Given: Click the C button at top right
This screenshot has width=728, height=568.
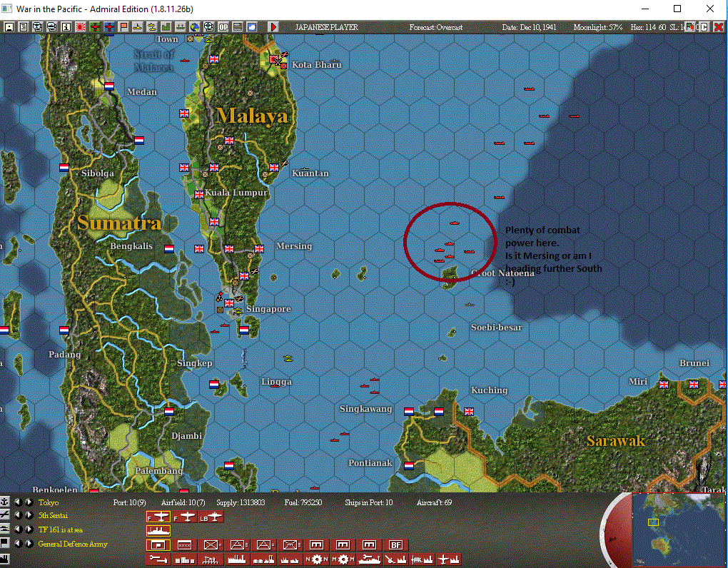Looking at the screenshot, I should [x=704, y=27].
